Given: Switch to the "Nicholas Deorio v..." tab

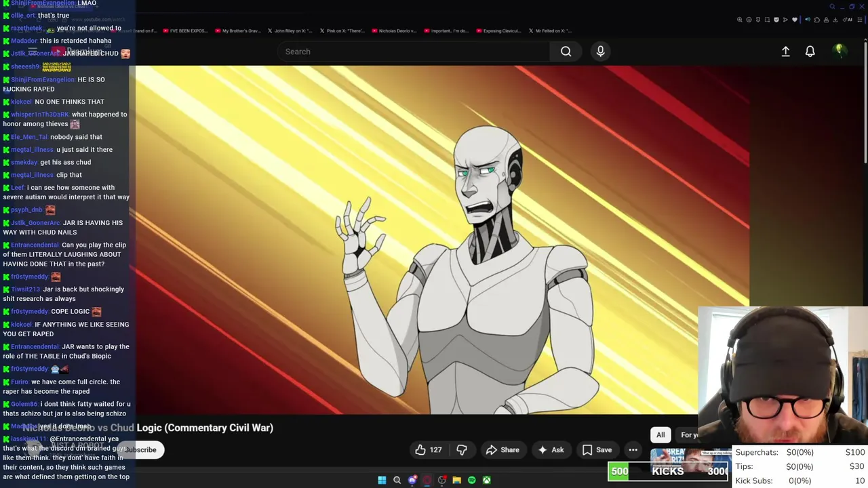Looking at the screenshot, I should [395, 30].
